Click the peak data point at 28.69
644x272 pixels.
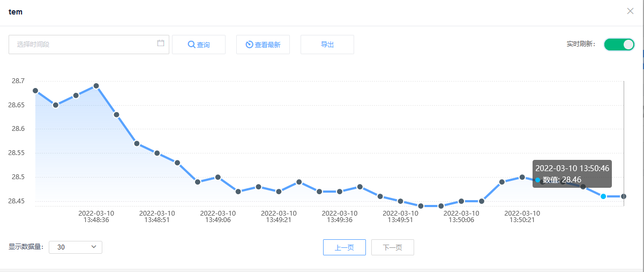pos(96,86)
